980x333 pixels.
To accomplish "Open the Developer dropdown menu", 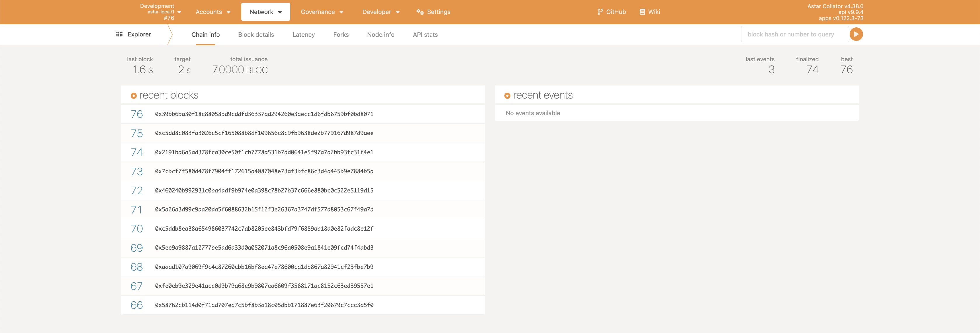I will [380, 12].
